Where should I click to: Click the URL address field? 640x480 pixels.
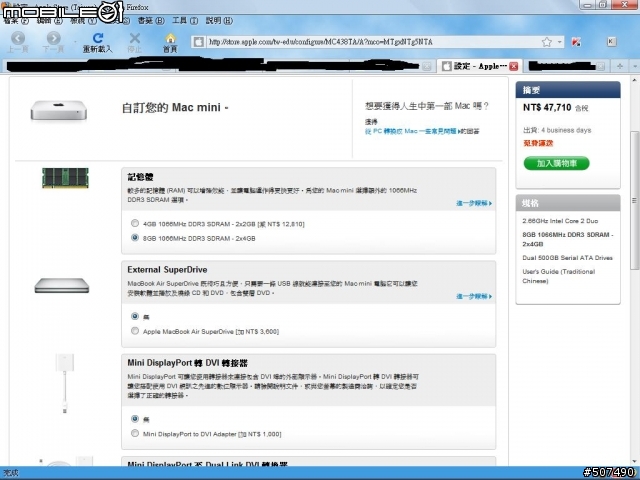(x=372, y=42)
